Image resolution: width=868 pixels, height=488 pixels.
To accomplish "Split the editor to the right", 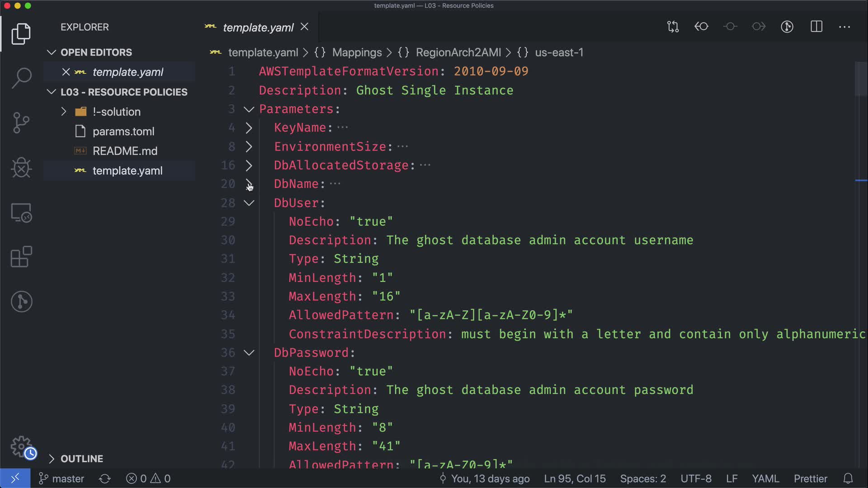I will (x=816, y=27).
